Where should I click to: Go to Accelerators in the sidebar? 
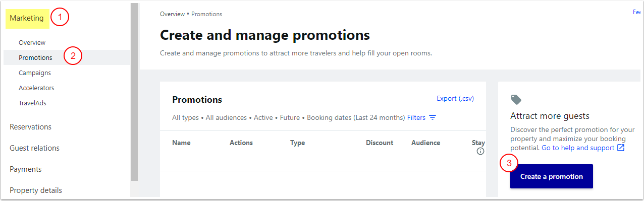[36, 88]
